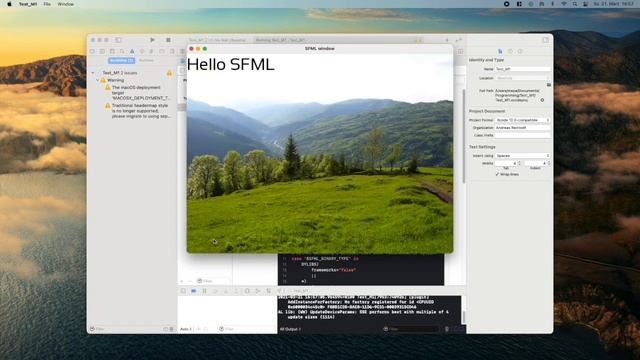This screenshot has width=640, height=360.
Task: Click the Running Test_M1 activity status
Action: click(x=281, y=40)
